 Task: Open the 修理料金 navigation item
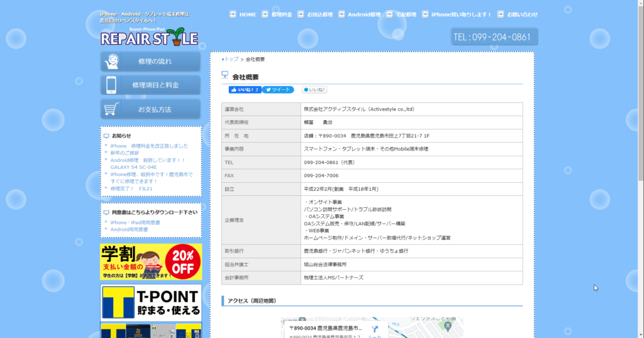tap(281, 14)
